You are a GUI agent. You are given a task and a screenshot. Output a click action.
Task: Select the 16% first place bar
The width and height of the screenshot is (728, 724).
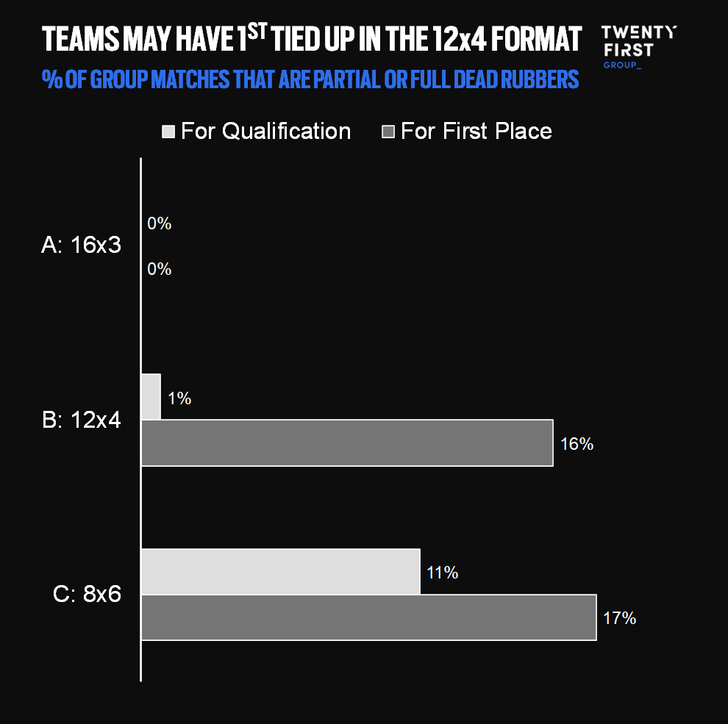pyautogui.click(x=346, y=442)
